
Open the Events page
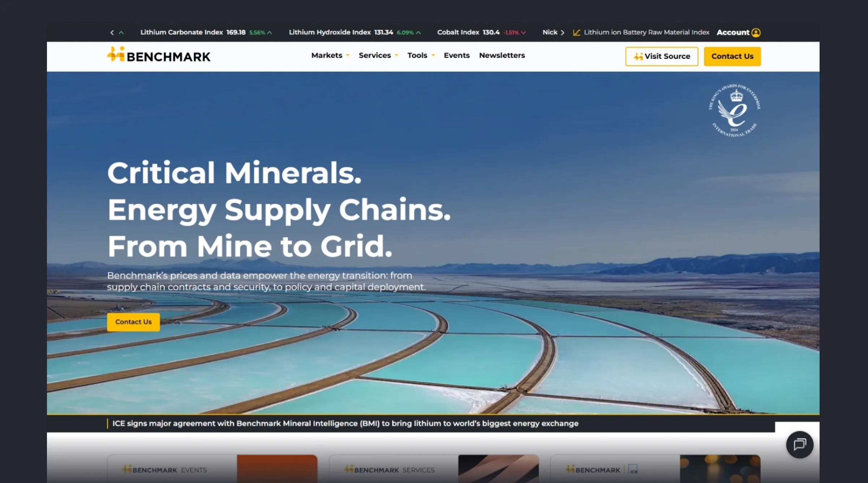457,55
